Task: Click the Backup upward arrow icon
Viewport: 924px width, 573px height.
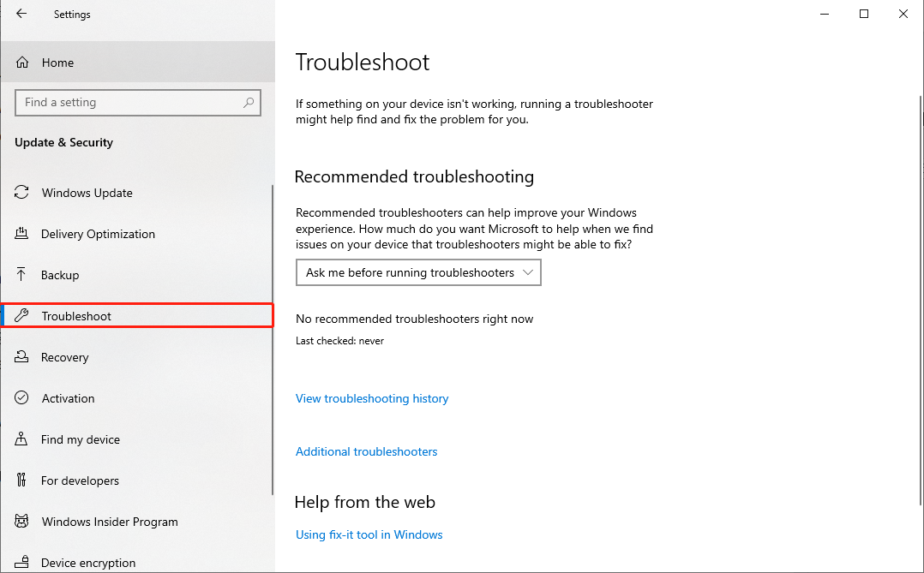Action: pos(21,274)
